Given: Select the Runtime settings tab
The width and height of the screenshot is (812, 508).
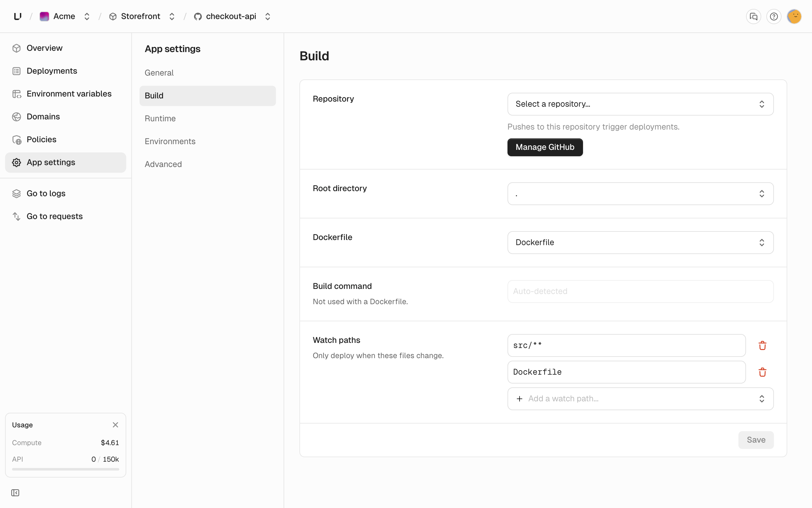Looking at the screenshot, I should click(207, 119).
